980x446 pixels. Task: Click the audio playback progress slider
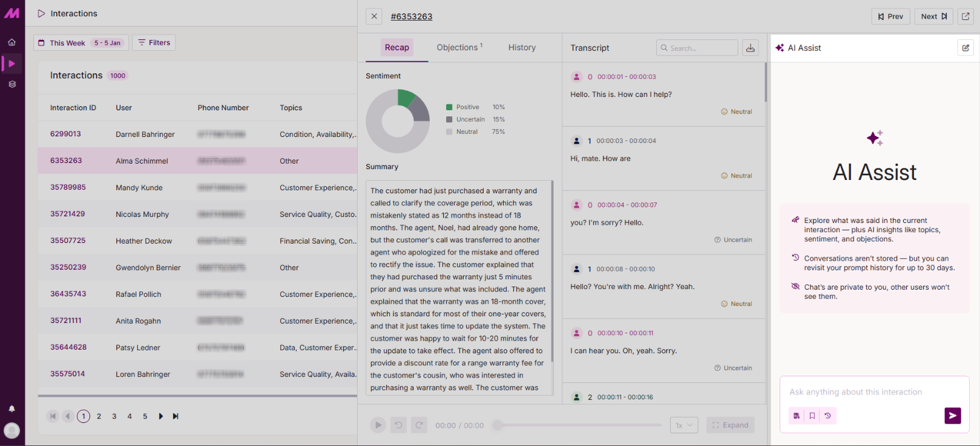(578, 425)
